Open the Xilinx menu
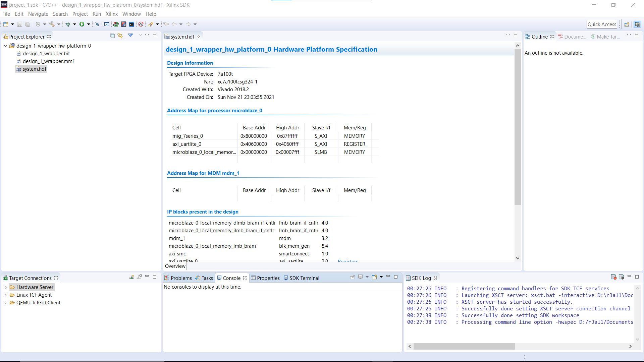The height and width of the screenshot is (362, 644). click(112, 14)
